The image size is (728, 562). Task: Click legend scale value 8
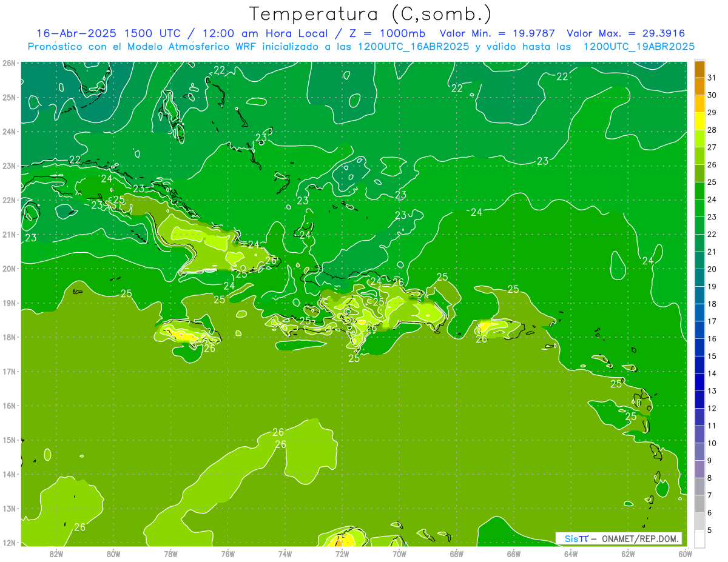coord(710,478)
